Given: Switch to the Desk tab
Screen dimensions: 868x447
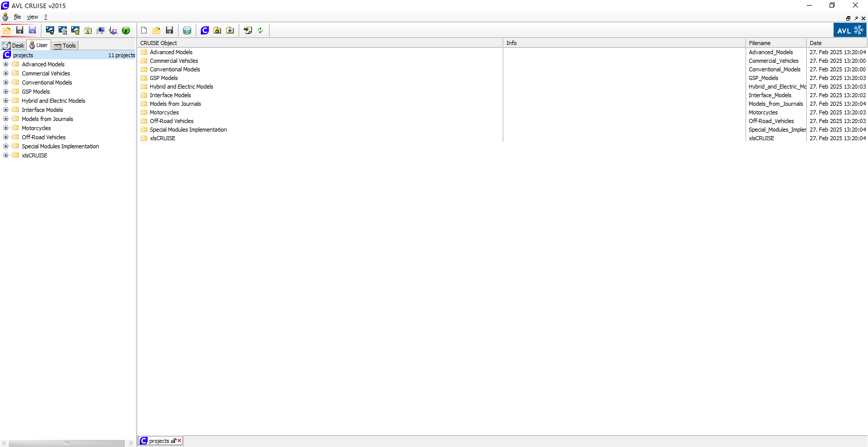Looking at the screenshot, I should (14, 46).
